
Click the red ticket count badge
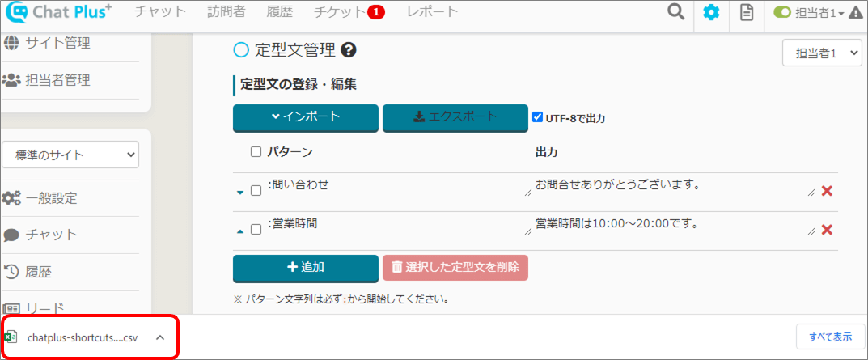click(376, 13)
